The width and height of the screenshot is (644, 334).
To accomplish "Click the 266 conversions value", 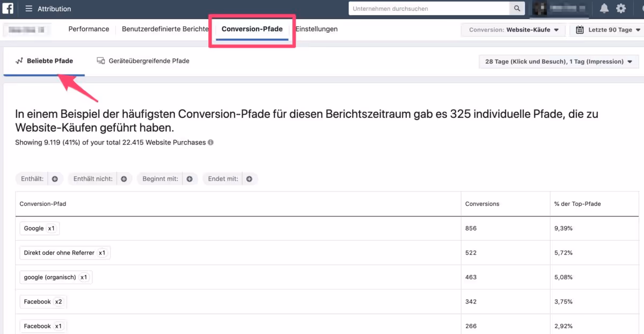I will [x=471, y=326].
